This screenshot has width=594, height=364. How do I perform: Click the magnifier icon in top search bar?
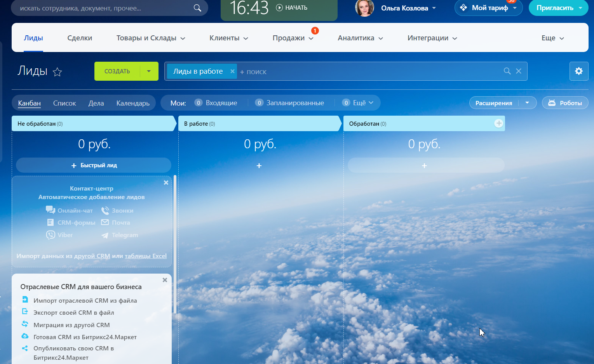click(x=197, y=8)
